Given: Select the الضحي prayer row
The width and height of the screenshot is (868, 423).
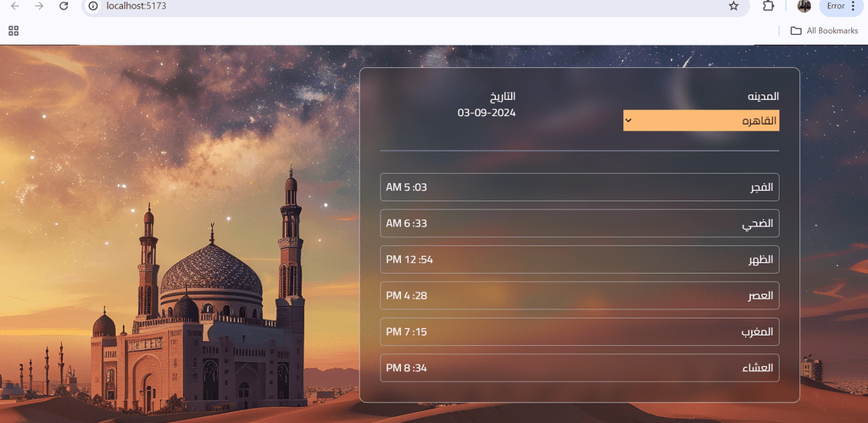Looking at the screenshot, I should coord(580,223).
